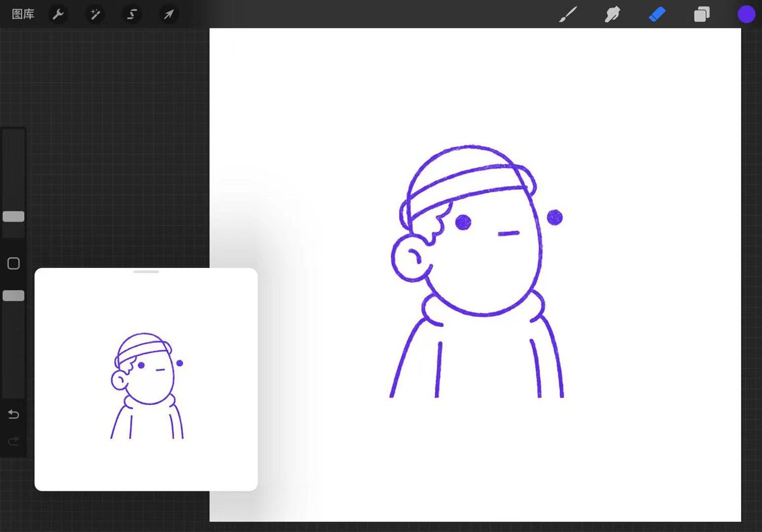The width and height of the screenshot is (762, 532).
Task: Click the brush size slider handle
Action: point(13,216)
